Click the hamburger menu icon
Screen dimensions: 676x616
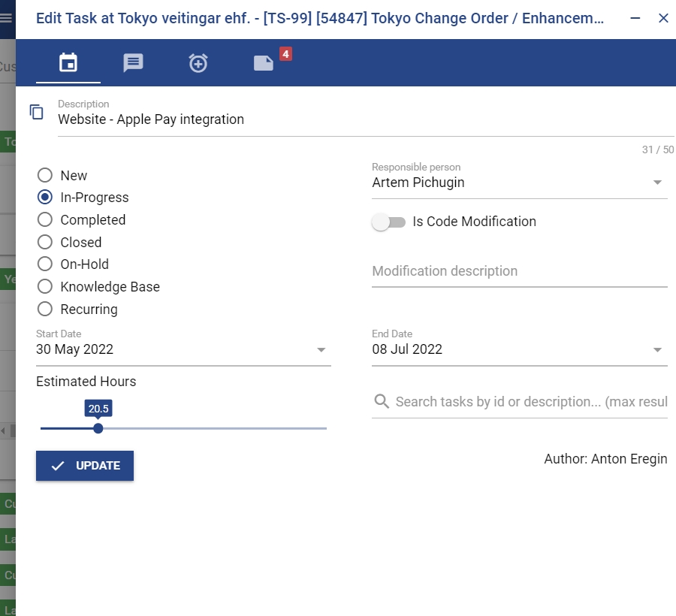pos(6,19)
